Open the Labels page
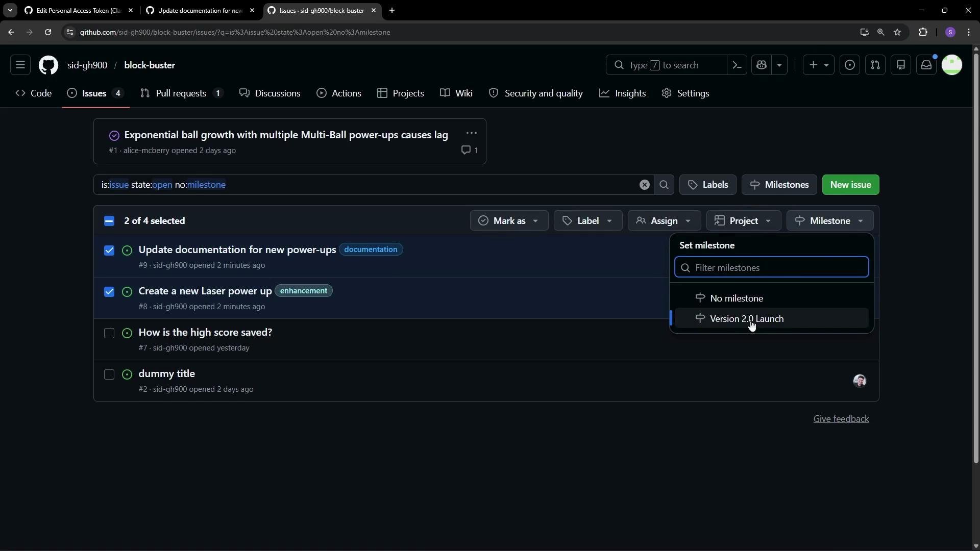The width and height of the screenshot is (980, 551). (x=708, y=185)
